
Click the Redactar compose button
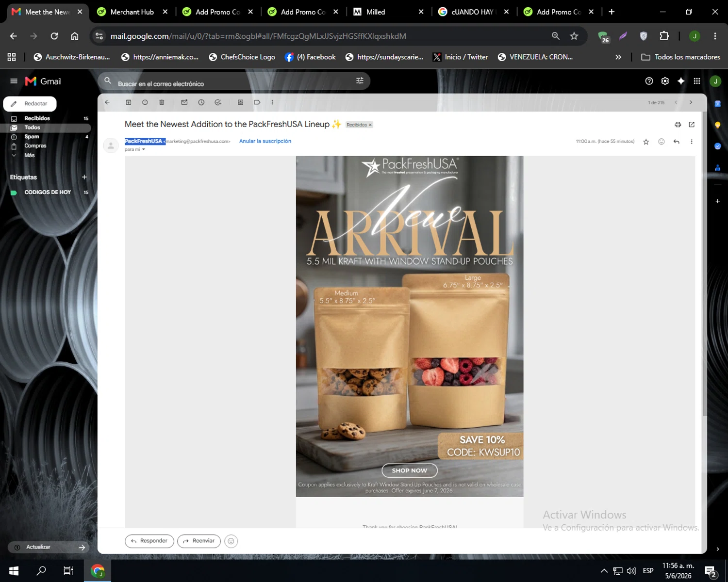point(30,104)
